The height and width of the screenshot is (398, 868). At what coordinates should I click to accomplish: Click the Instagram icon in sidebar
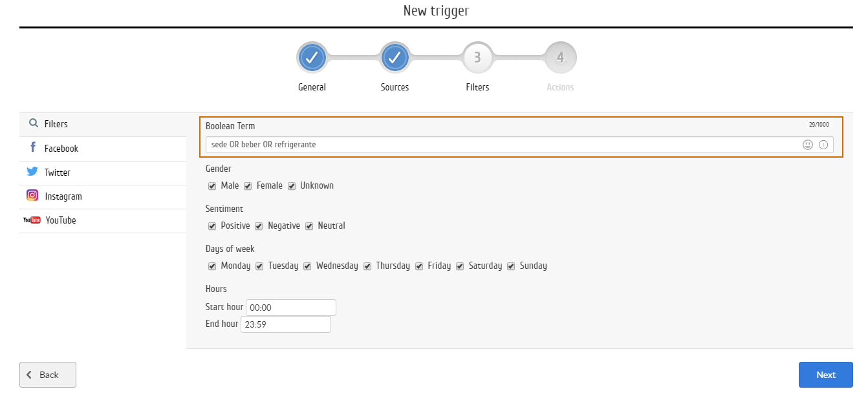click(32, 196)
